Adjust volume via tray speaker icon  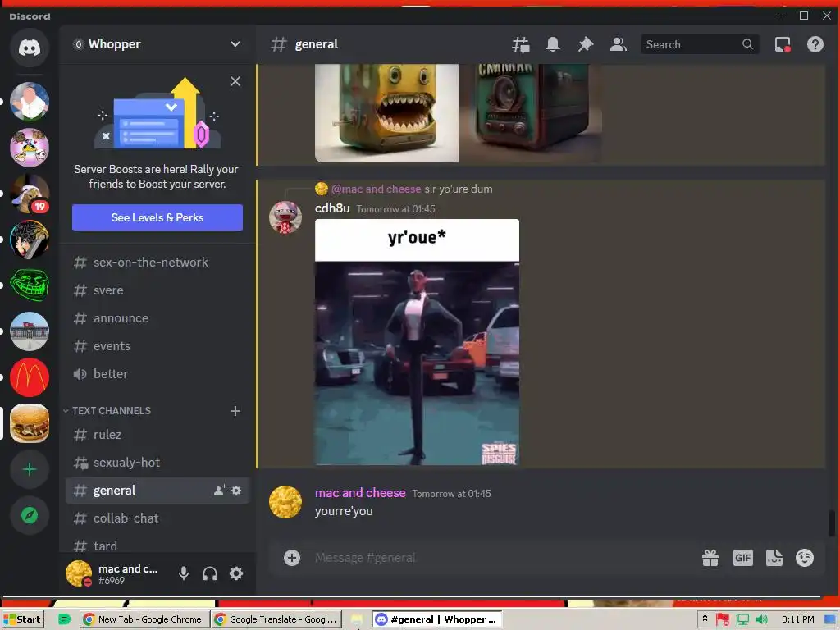click(761, 619)
